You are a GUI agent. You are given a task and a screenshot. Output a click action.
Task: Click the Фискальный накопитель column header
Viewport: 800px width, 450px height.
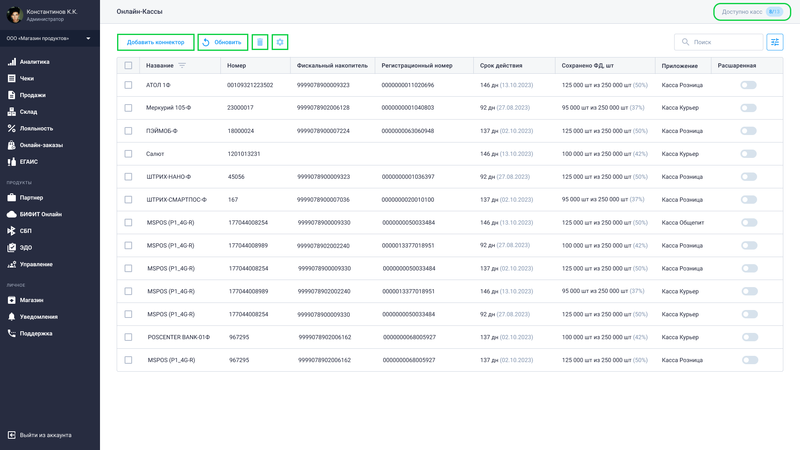[332, 65]
